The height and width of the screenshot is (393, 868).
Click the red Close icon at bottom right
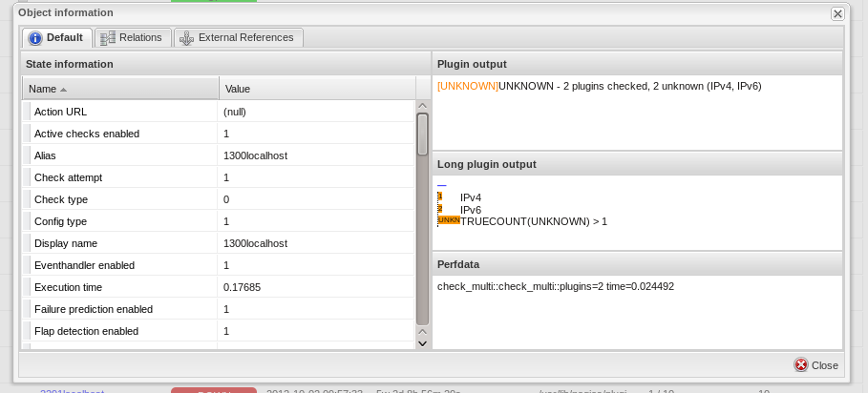[x=801, y=365]
